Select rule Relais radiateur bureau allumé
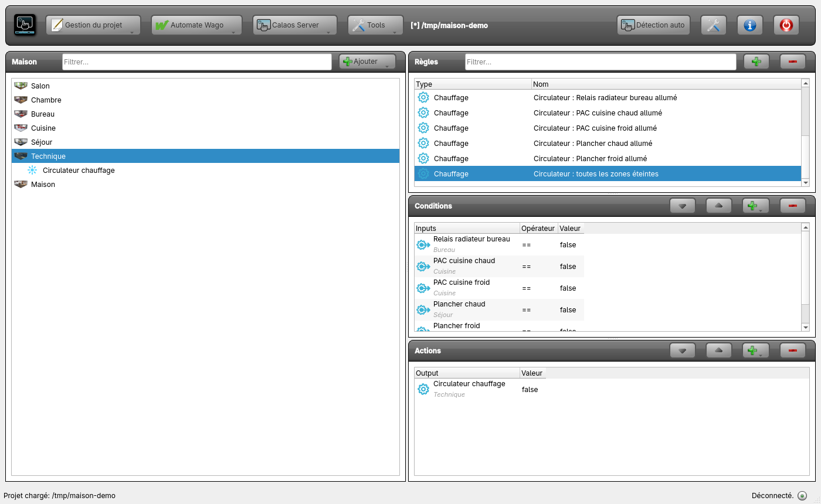Image resolution: width=821 pixels, height=504 pixels. click(x=608, y=97)
